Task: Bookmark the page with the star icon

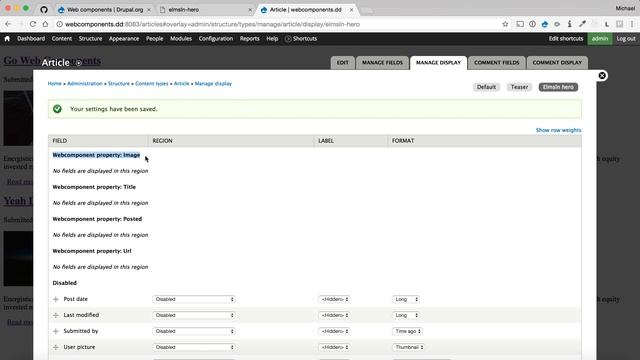Action: [505, 24]
